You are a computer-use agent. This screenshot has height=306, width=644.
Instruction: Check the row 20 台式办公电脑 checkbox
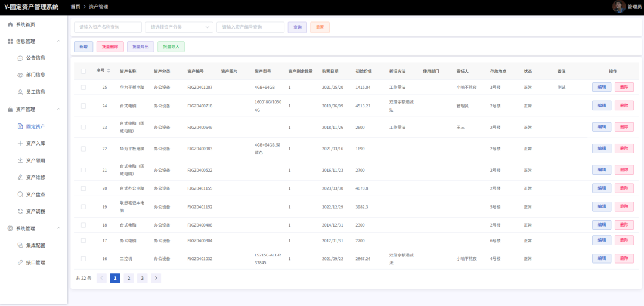pos(83,188)
